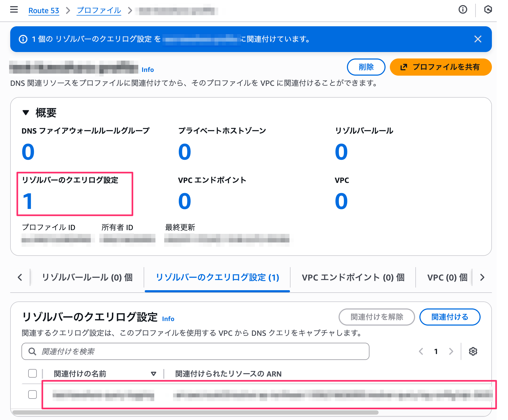
Task: Open the Route 53 breadcrumb link
Action: [44, 10]
